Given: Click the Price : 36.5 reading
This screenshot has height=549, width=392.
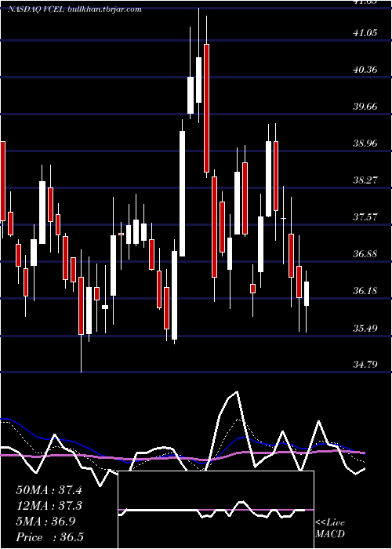Looking at the screenshot, I should pos(49,537).
